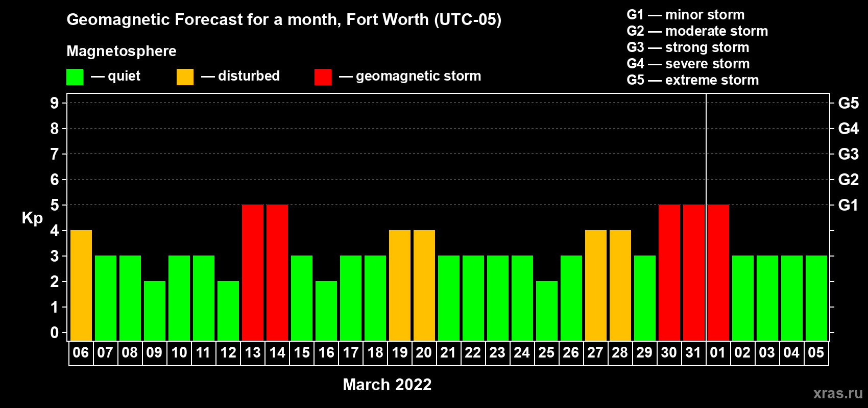Click the G1 storm level label
This screenshot has width=868, height=408.
(x=848, y=205)
